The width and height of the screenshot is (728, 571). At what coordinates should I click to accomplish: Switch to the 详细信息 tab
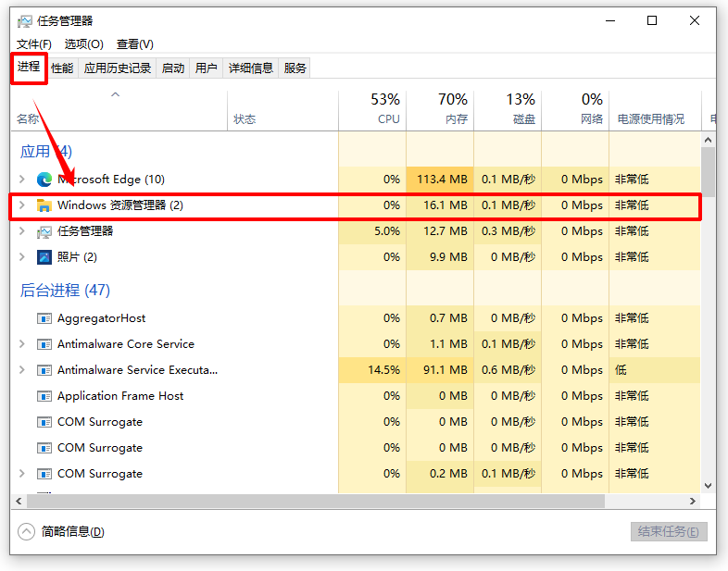(251, 68)
